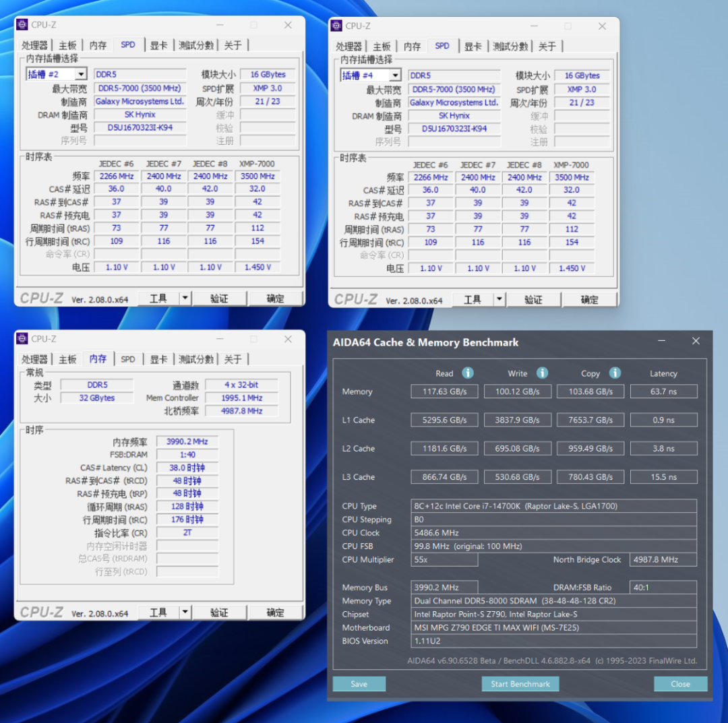Click 验证 button in slot #2 window

click(219, 298)
